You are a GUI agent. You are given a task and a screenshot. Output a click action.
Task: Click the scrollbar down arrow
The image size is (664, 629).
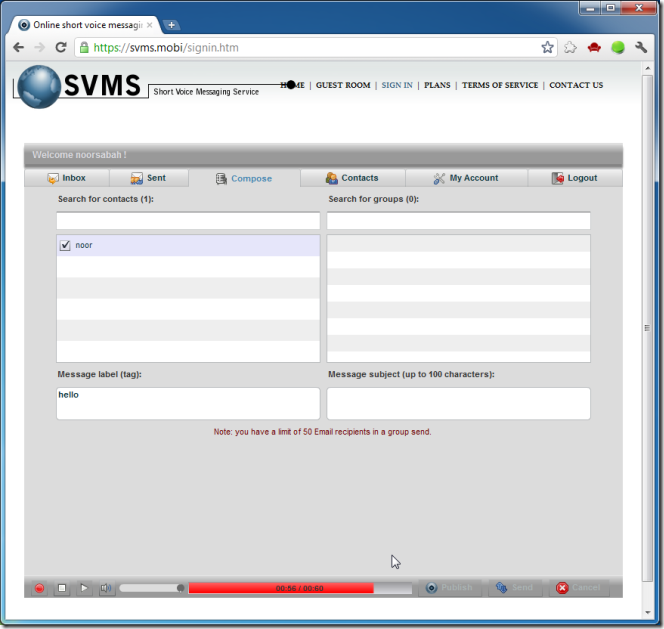pyautogui.click(x=647, y=612)
